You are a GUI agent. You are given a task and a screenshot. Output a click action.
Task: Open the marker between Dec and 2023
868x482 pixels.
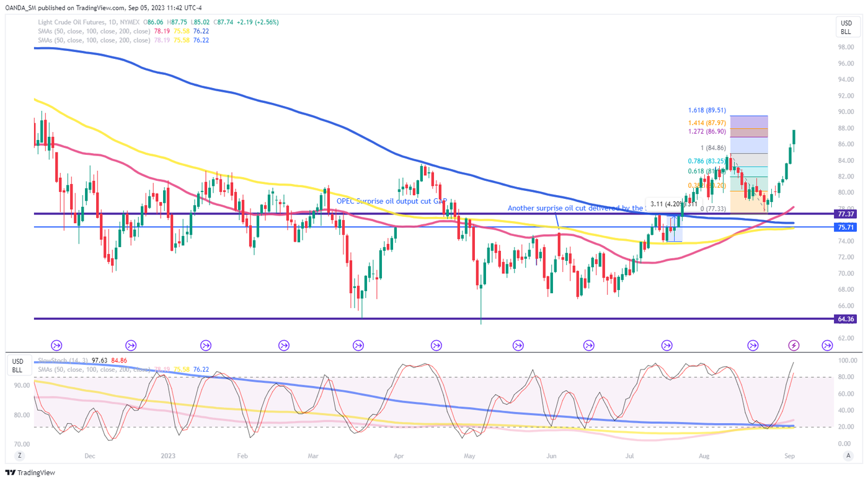[x=131, y=345]
